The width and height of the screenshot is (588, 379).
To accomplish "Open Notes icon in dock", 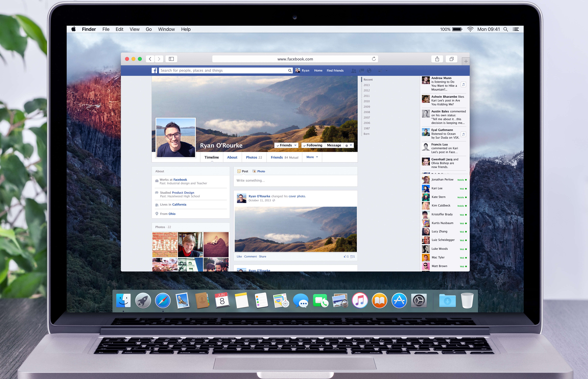I will pos(242,301).
